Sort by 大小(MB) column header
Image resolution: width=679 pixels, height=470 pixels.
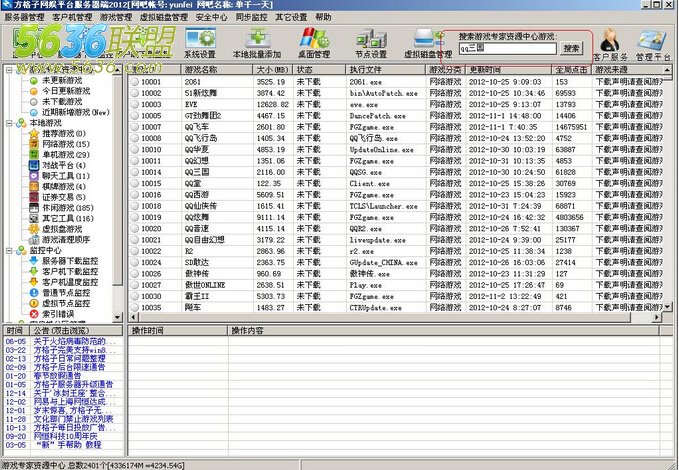click(x=273, y=70)
